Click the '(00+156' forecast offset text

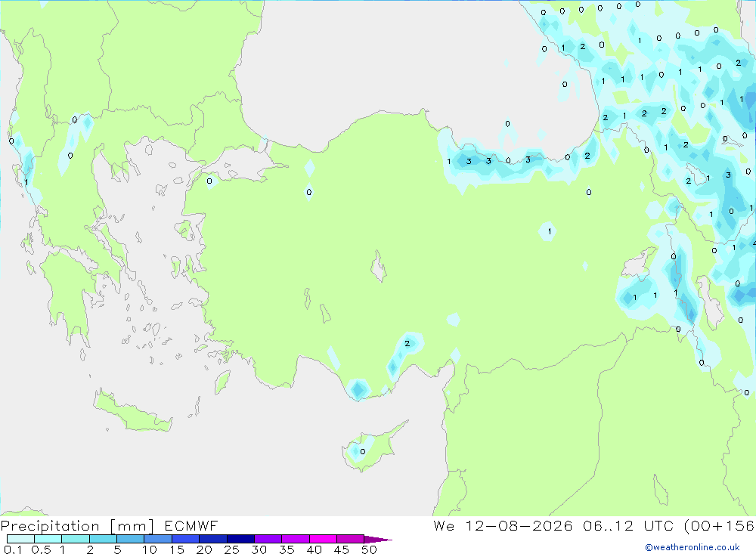click(x=720, y=525)
